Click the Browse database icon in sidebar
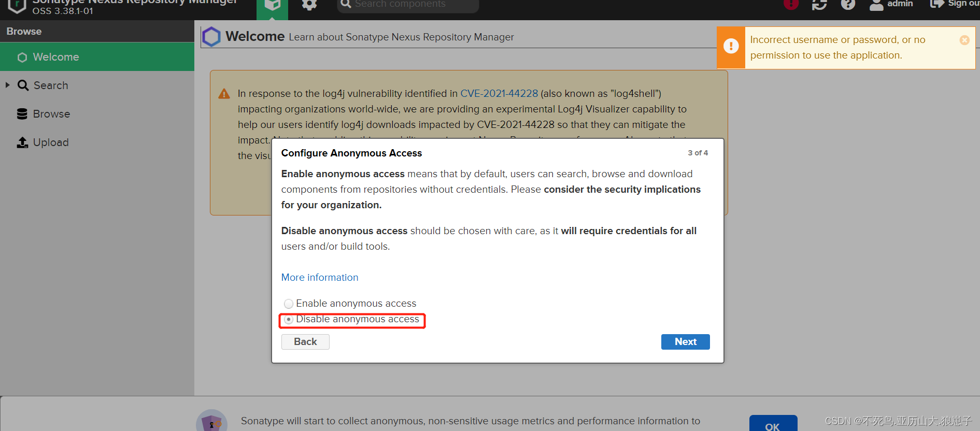 coord(22,114)
